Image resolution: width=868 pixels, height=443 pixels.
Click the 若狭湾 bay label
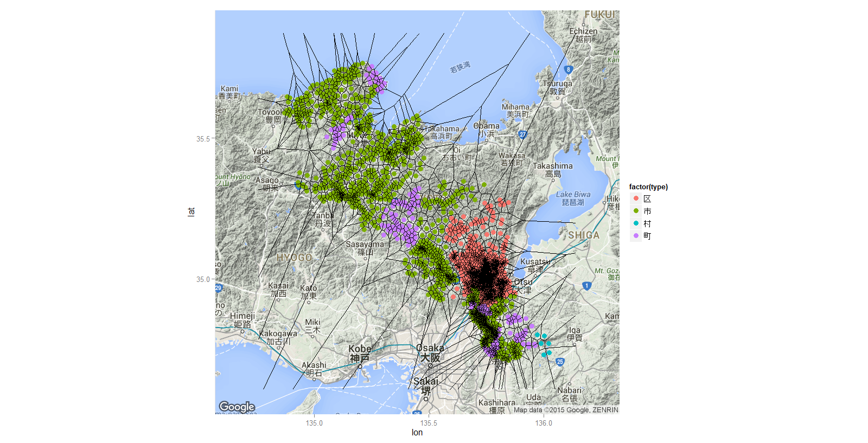click(x=460, y=67)
